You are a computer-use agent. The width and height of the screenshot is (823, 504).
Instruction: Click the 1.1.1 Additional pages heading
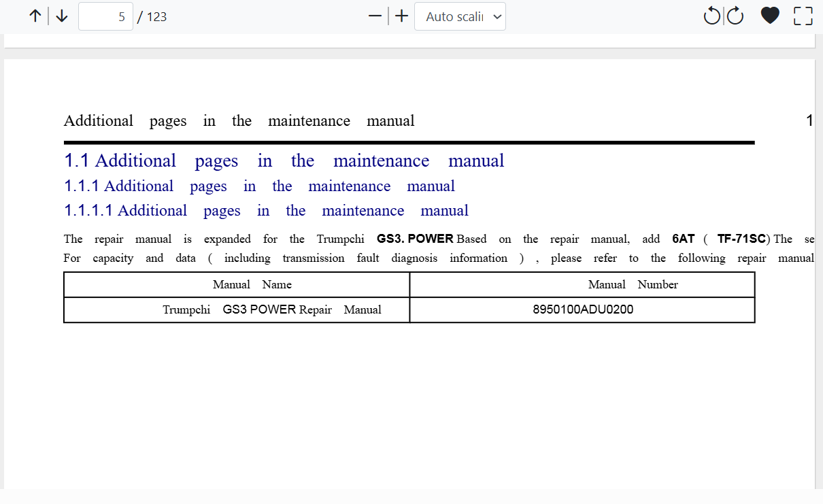tap(259, 186)
